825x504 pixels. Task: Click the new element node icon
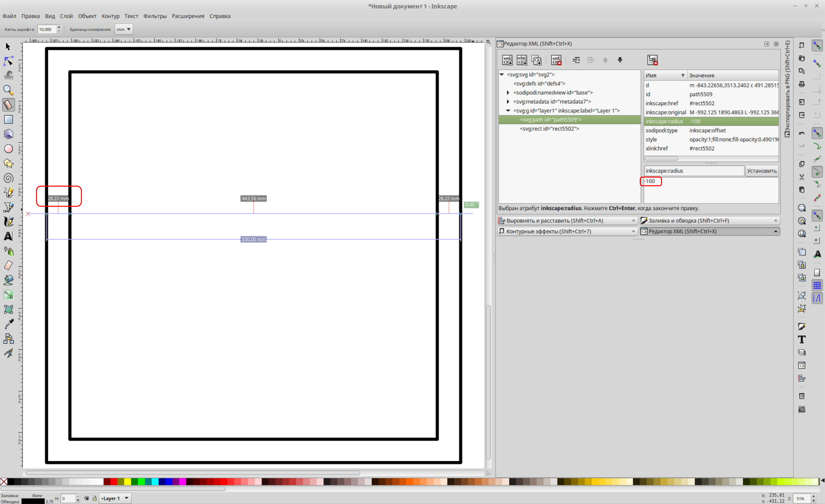coord(507,60)
